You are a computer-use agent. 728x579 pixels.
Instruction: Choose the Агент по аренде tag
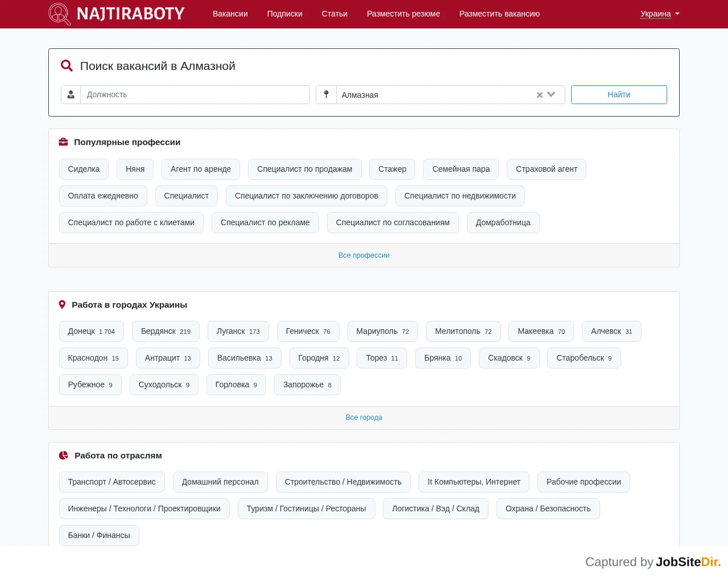coord(201,169)
